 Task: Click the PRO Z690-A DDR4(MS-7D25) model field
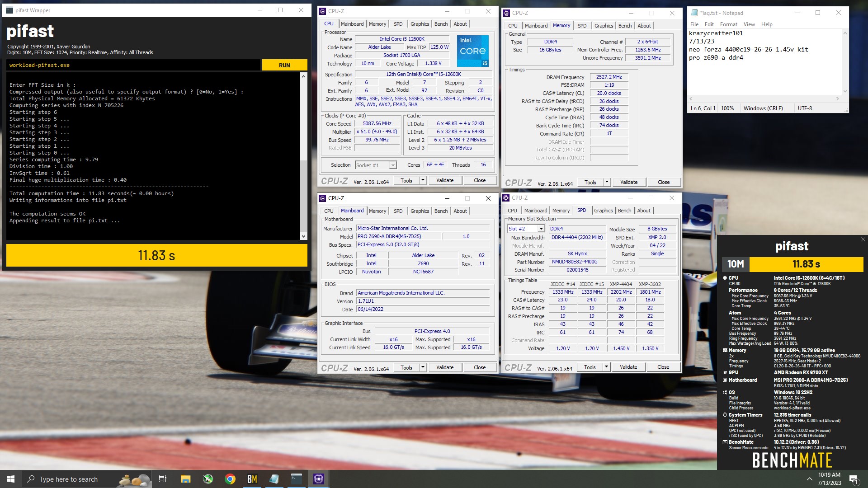399,236
